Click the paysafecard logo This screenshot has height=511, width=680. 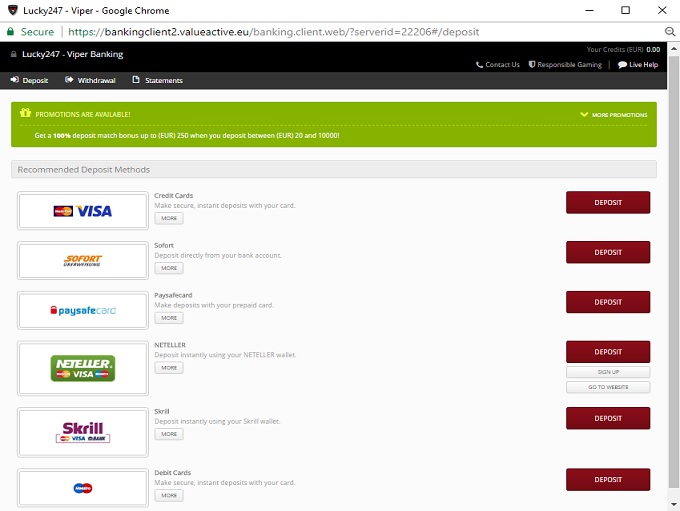tap(82, 311)
